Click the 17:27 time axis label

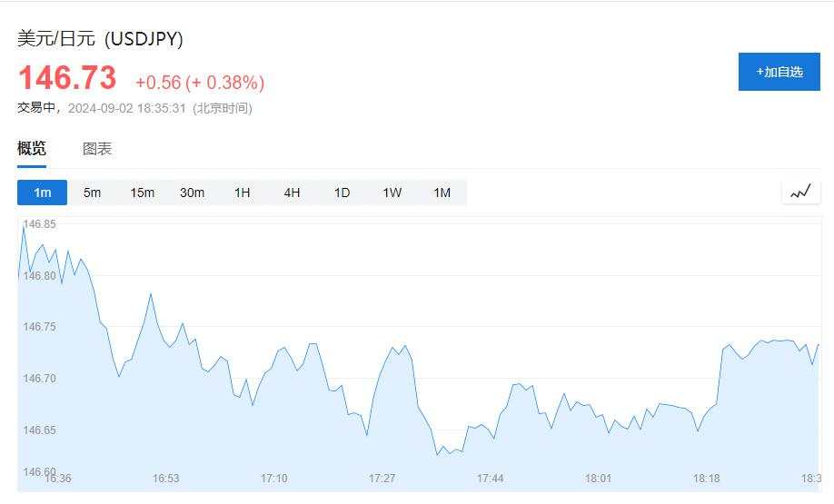(x=382, y=479)
